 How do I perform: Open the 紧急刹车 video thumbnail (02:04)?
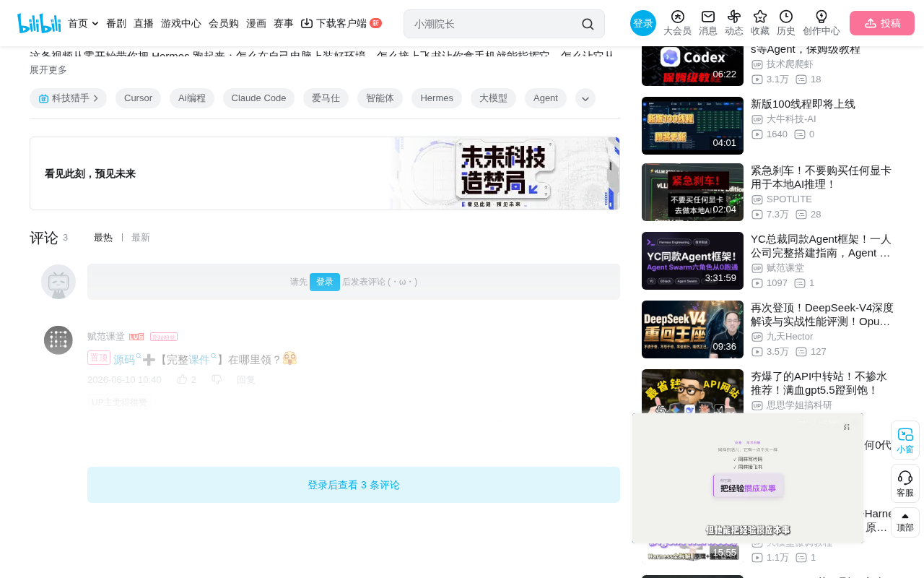tap(692, 192)
